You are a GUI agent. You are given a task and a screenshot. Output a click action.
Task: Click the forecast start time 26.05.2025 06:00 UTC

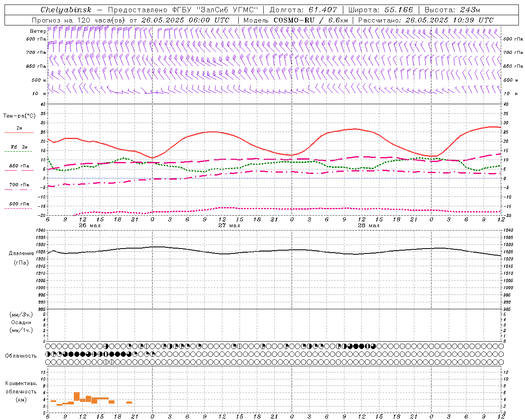[x=185, y=20]
